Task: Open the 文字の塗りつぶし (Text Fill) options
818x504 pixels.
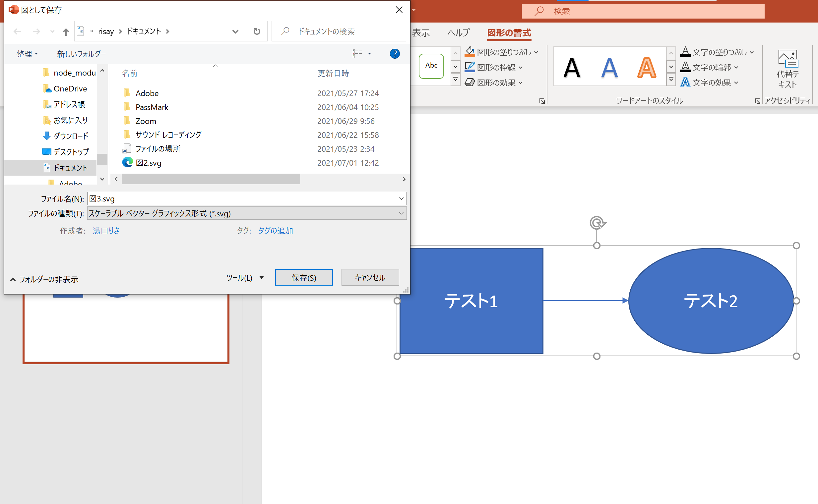Action: (717, 52)
